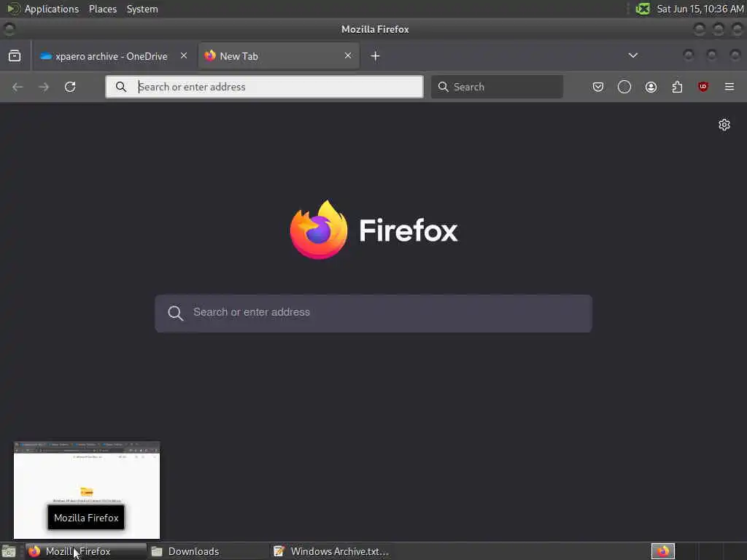Screen dimensions: 747x560
Task: Save to Pocket icon
Action: point(598,87)
